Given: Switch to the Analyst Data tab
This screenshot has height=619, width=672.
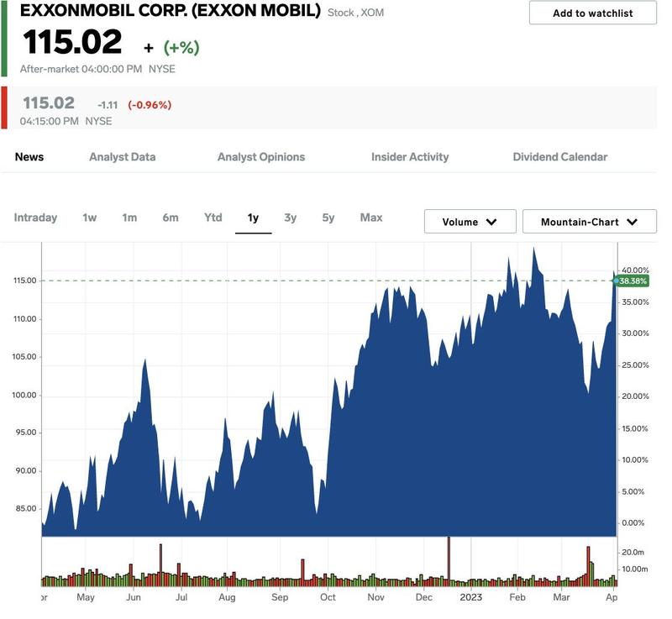Looking at the screenshot, I should (x=122, y=157).
